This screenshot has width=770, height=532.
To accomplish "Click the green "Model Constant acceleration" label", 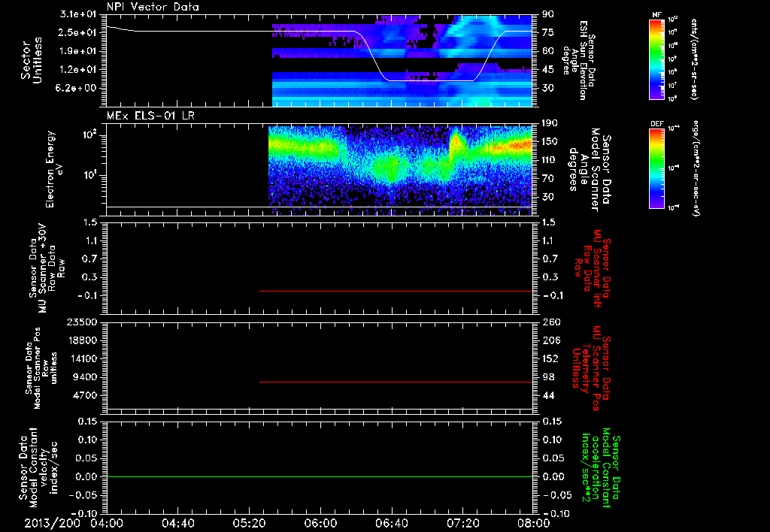I will point(600,468).
